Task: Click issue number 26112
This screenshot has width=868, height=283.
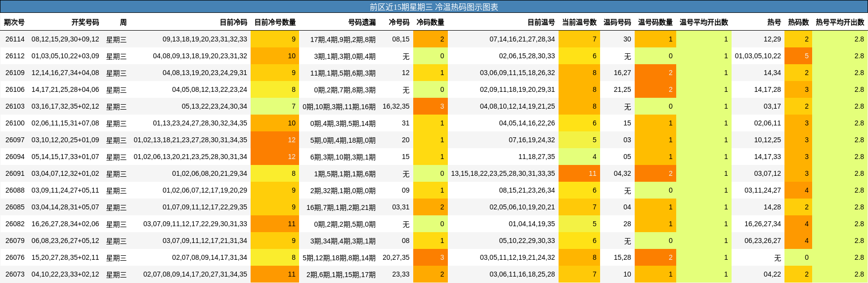Action: [x=15, y=56]
